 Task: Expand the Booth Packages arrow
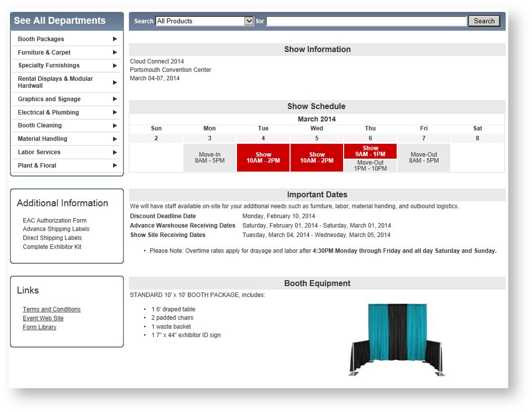[x=115, y=39]
